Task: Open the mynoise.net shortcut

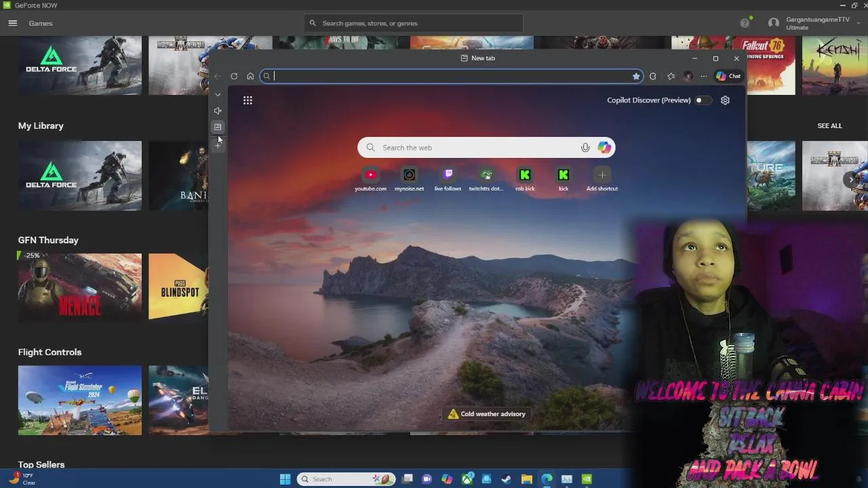Action: [409, 179]
